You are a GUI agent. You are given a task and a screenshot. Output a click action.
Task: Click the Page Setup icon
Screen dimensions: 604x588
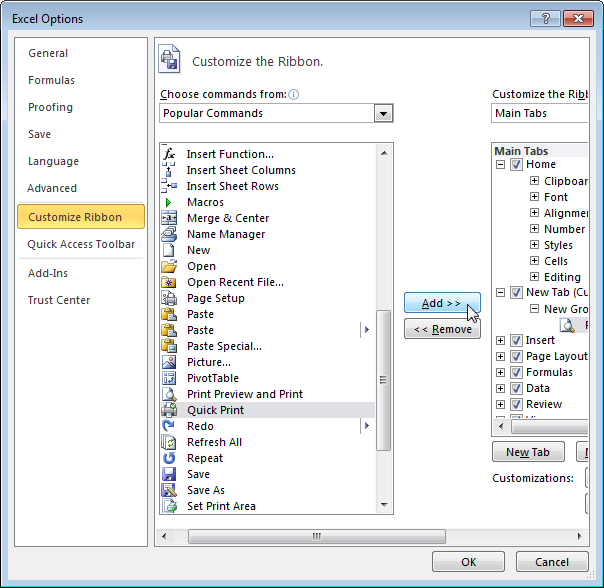pyautogui.click(x=169, y=298)
